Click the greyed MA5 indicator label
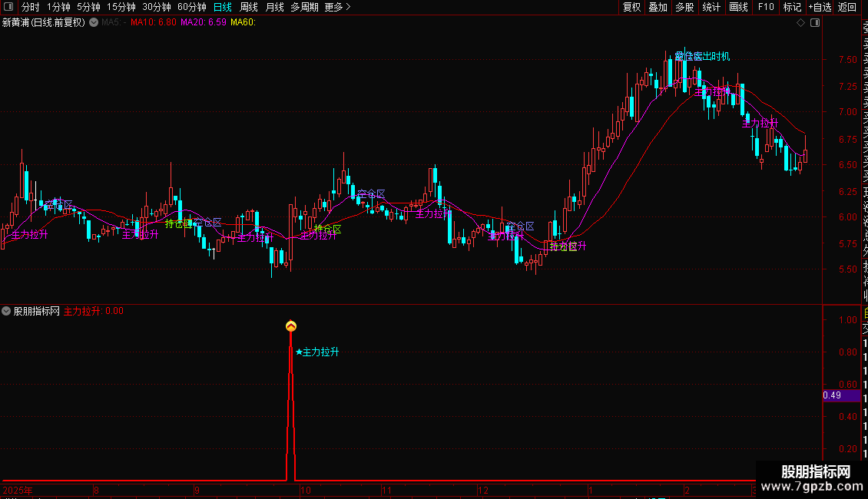The height and width of the screenshot is (499, 868). [114, 23]
